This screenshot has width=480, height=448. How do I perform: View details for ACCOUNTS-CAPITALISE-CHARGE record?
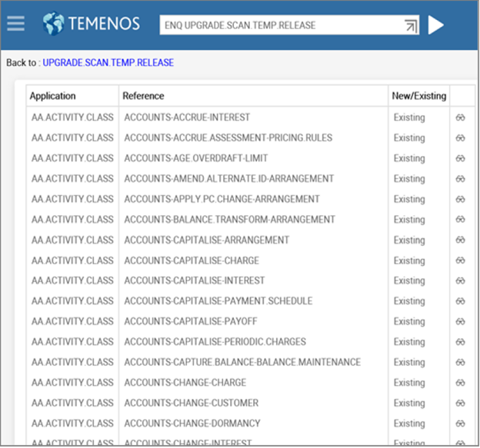pyautogui.click(x=461, y=261)
